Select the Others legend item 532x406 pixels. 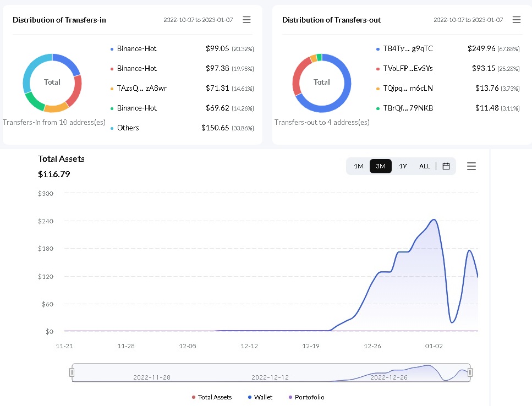128,128
